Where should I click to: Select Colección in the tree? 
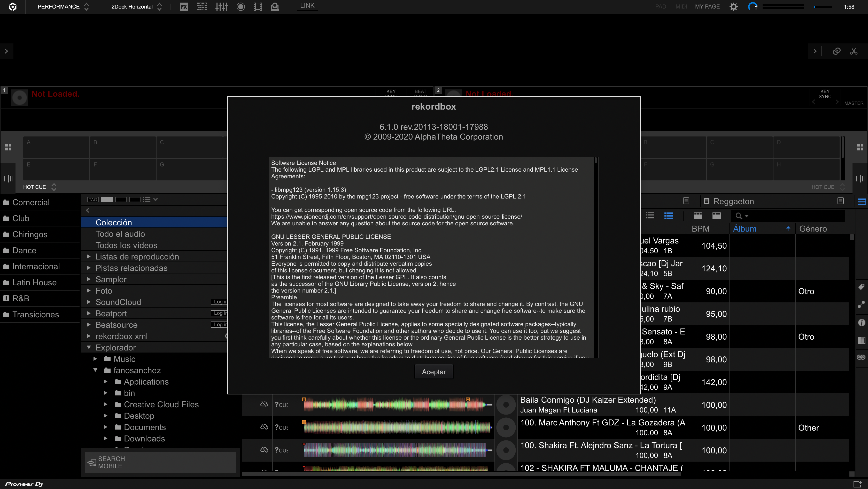(x=154, y=223)
